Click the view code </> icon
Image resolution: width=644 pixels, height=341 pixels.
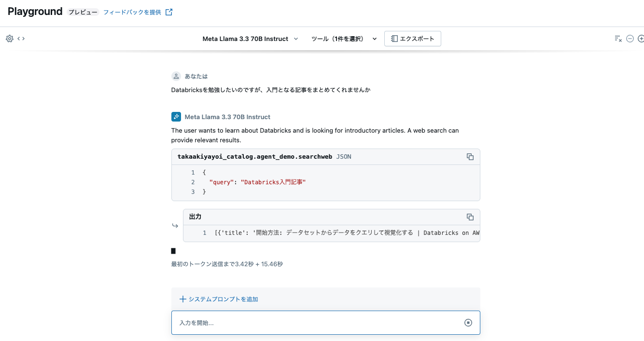[x=20, y=38]
